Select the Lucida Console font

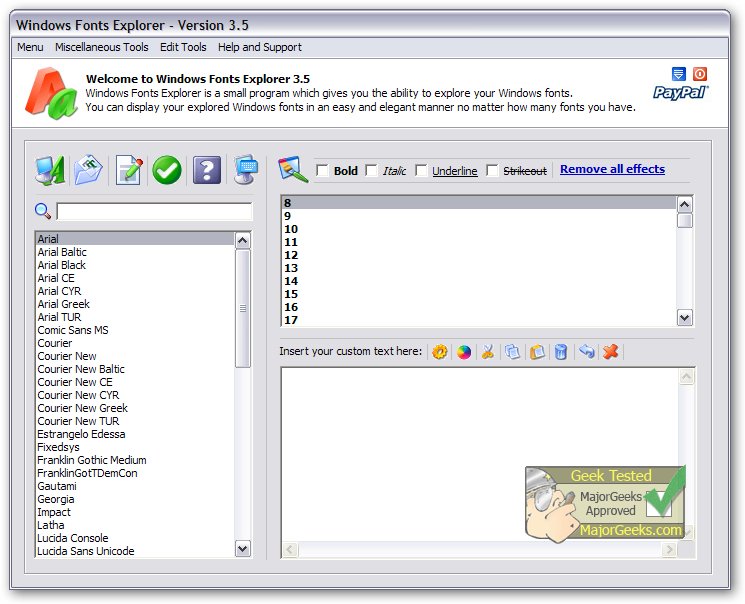click(135, 538)
